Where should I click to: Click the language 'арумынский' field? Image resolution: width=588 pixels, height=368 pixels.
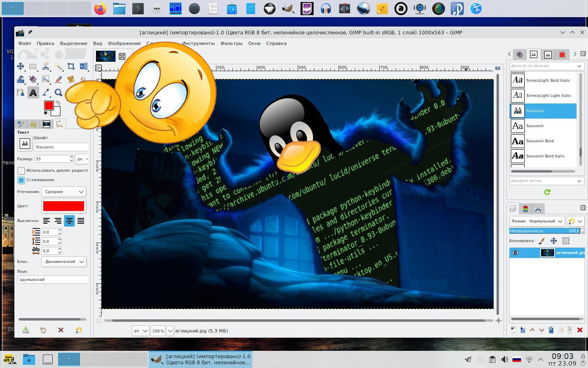click(52, 279)
